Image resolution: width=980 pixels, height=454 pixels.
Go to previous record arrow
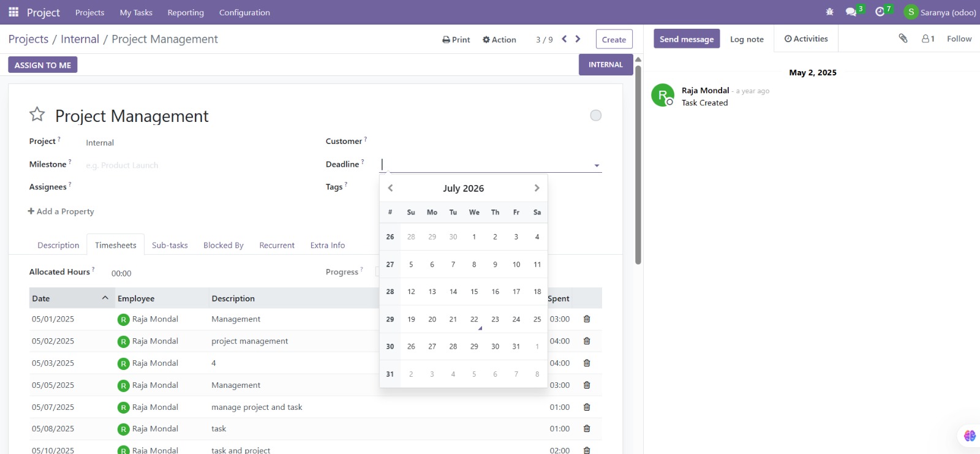(564, 39)
